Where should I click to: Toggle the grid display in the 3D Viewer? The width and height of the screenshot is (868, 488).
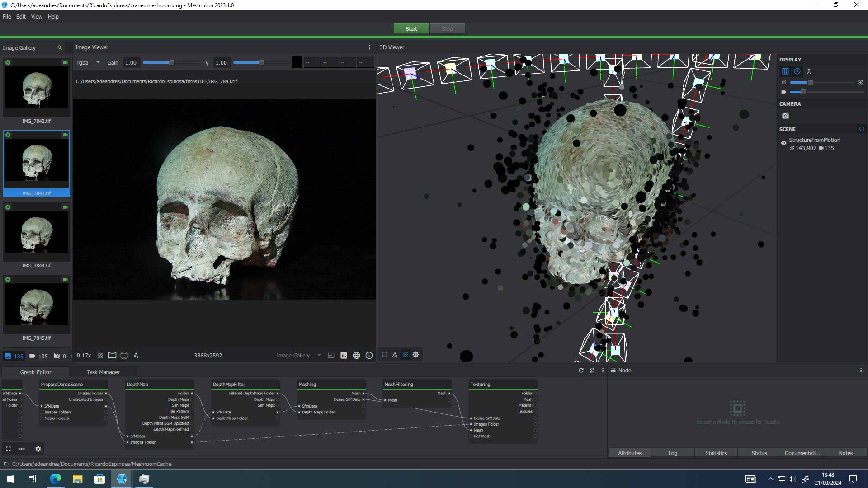[x=785, y=71]
